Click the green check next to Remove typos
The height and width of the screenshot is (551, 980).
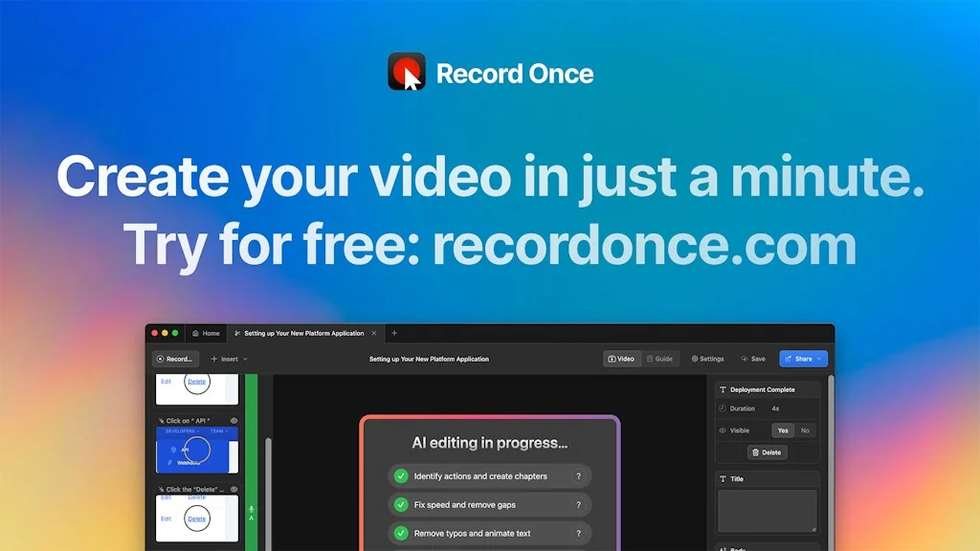[401, 534]
